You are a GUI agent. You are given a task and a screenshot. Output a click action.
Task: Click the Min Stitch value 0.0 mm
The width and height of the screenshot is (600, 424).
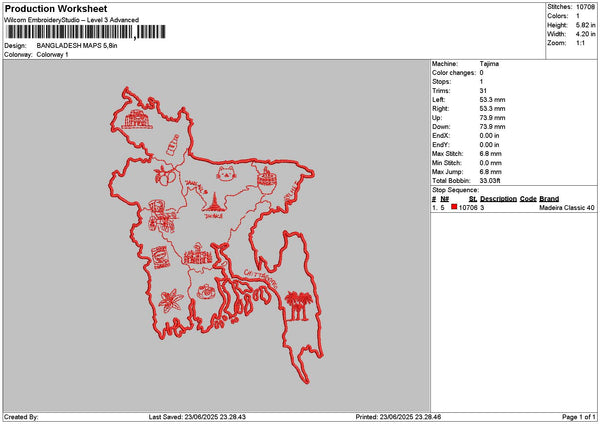(x=490, y=163)
